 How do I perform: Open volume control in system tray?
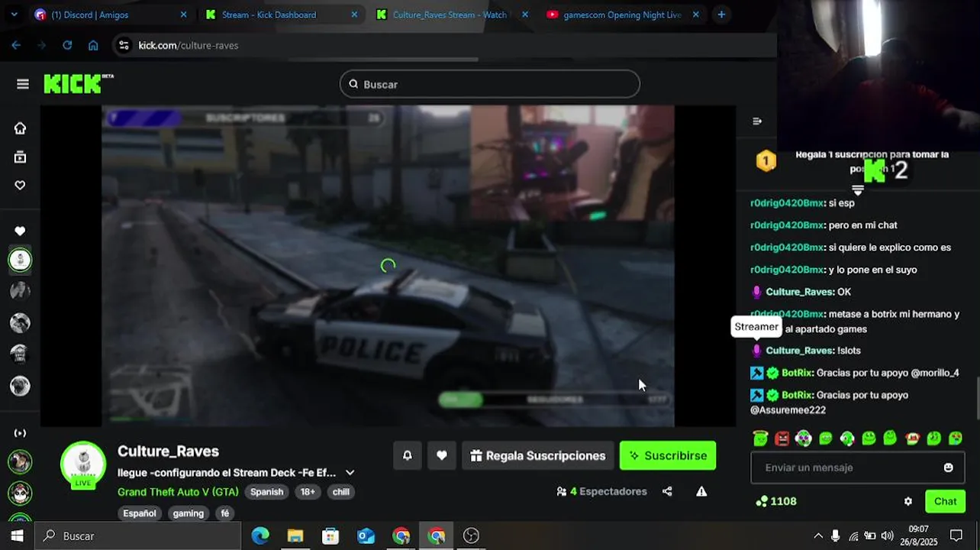(x=887, y=535)
